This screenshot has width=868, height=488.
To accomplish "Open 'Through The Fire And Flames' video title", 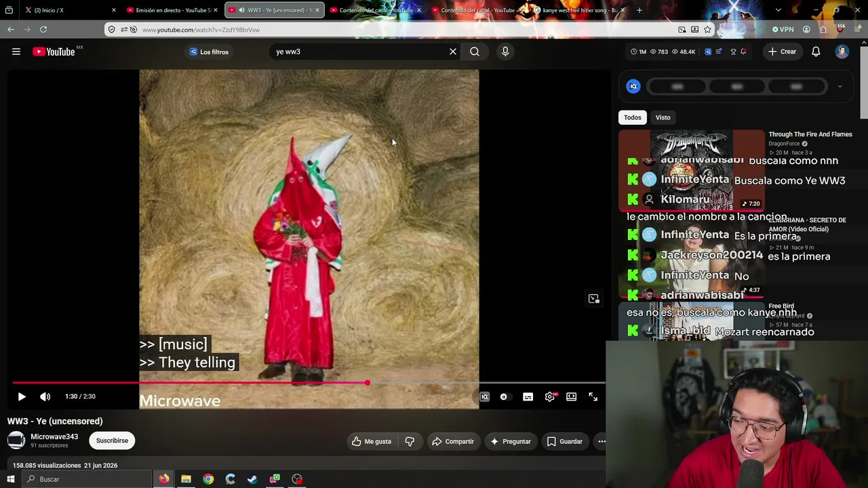I will click(x=810, y=134).
